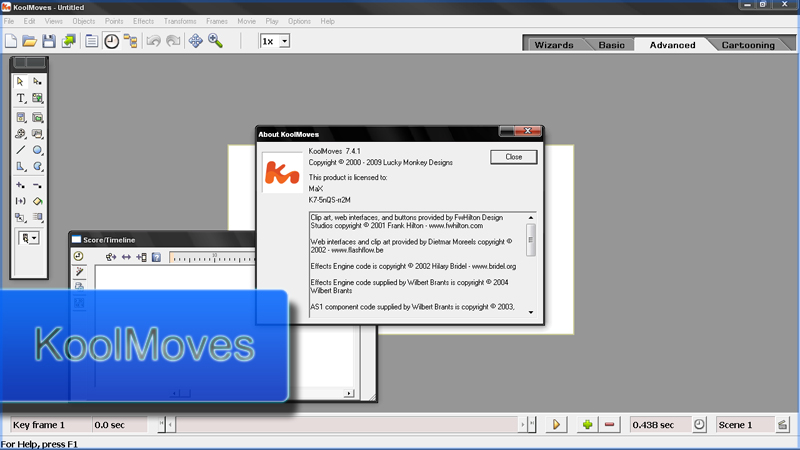Open the Transforms menu
800x450 pixels.
point(180,21)
